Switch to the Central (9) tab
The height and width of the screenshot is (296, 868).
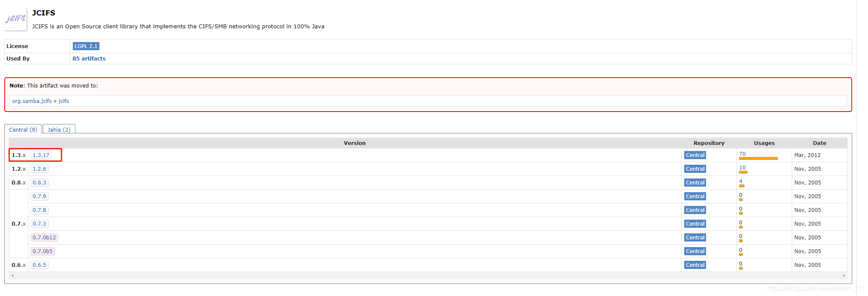point(23,129)
